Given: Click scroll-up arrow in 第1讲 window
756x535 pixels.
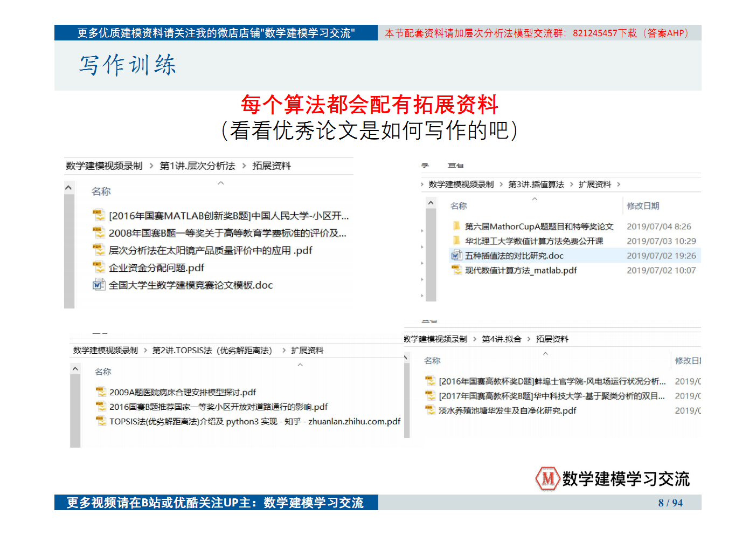Looking at the screenshot, I should [69, 188].
